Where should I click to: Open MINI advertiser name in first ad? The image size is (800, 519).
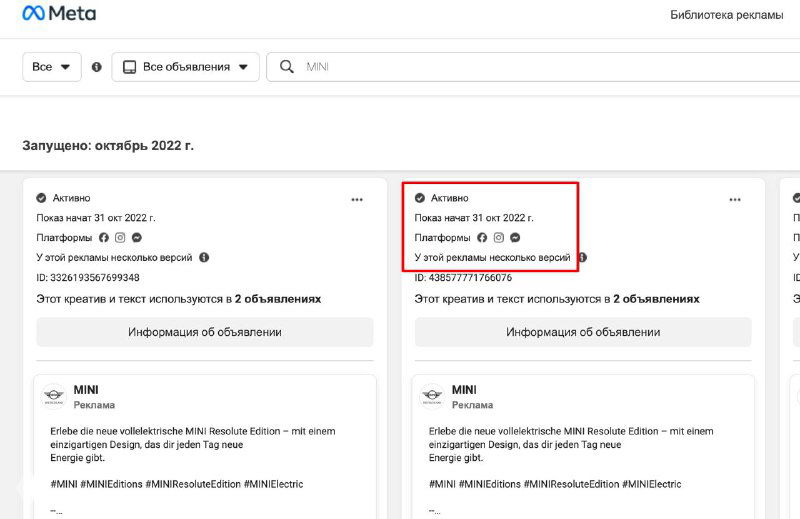click(86, 389)
